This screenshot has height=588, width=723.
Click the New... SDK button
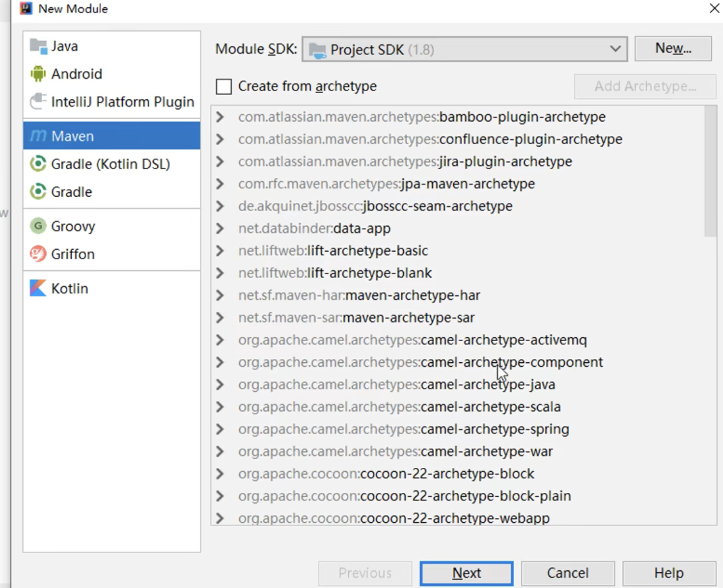coord(672,49)
